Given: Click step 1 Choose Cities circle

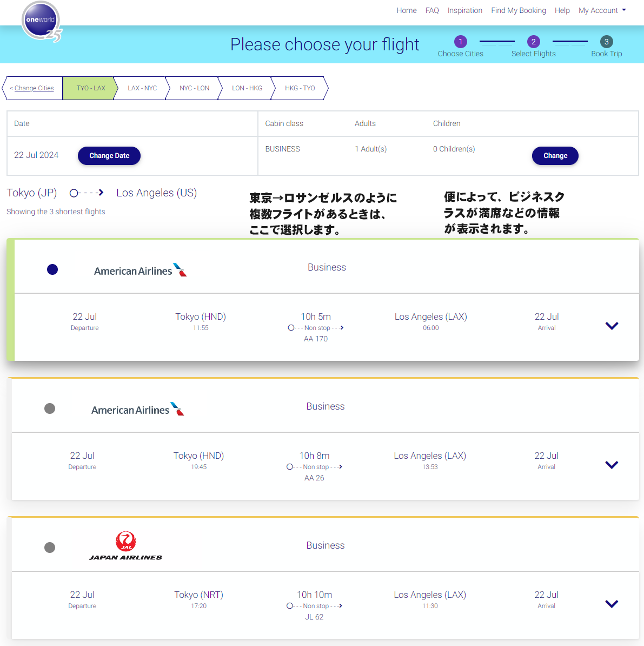Looking at the screenshot, I should click(460, 42).
